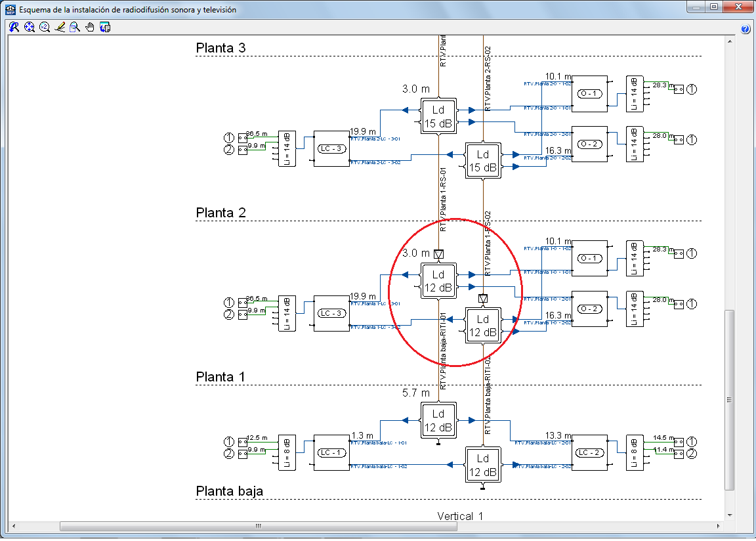The image size is (756, 541).
Task: Click the O - 2 box on Planta 2
Action: coord(589,309)
